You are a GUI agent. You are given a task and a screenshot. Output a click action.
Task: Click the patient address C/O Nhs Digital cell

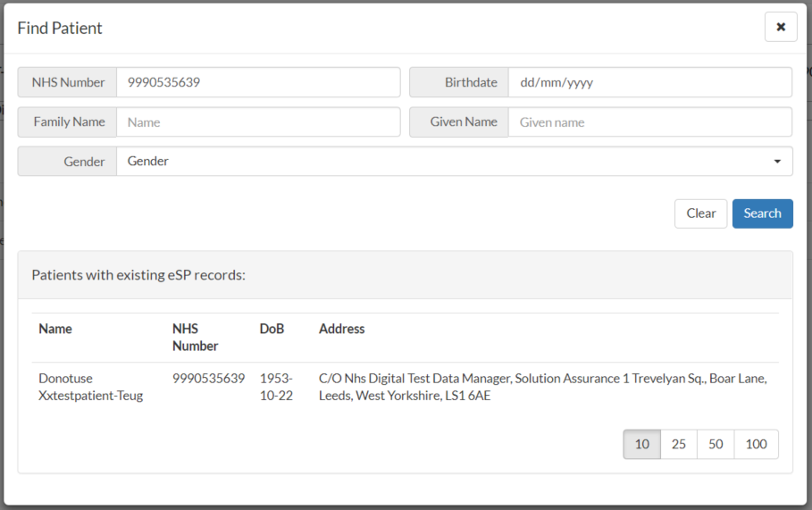tap(543, 387)
